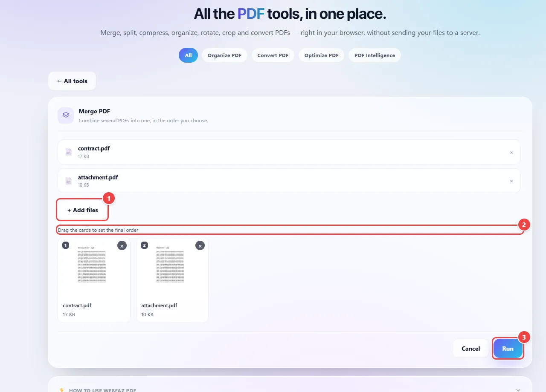The height and width of the screenshot is (392, 546).
Task: Select the contract.pdf page preview thumbnail
Action: pos(92,265)
